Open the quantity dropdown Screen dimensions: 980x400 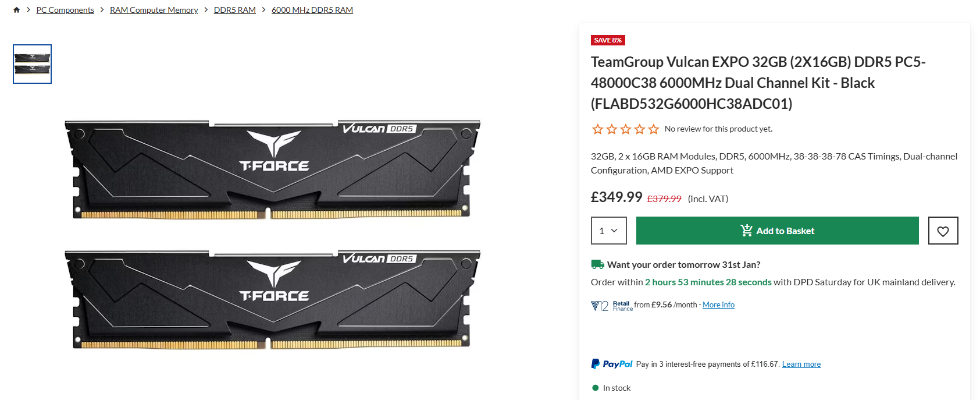[x=608, y=231]
